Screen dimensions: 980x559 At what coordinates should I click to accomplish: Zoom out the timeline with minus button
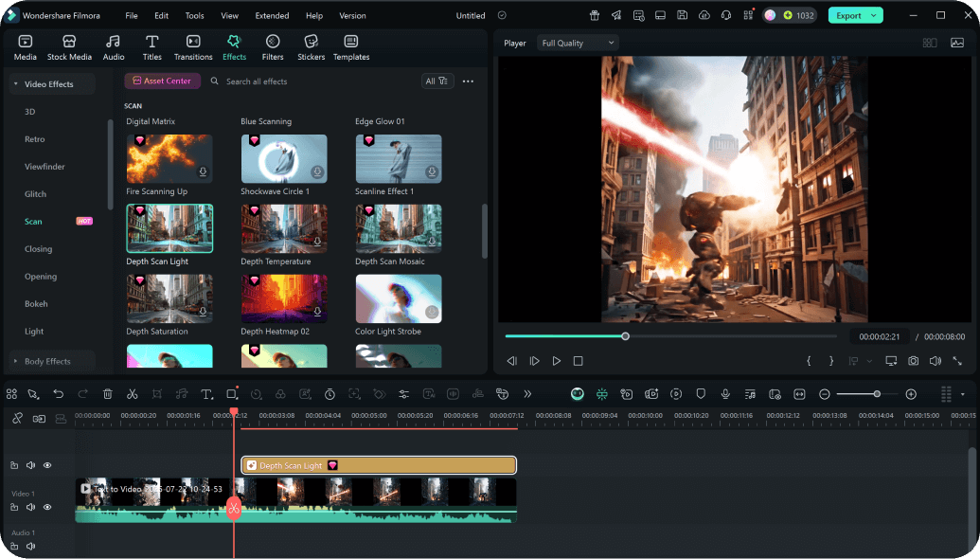(x=825, y=394)
